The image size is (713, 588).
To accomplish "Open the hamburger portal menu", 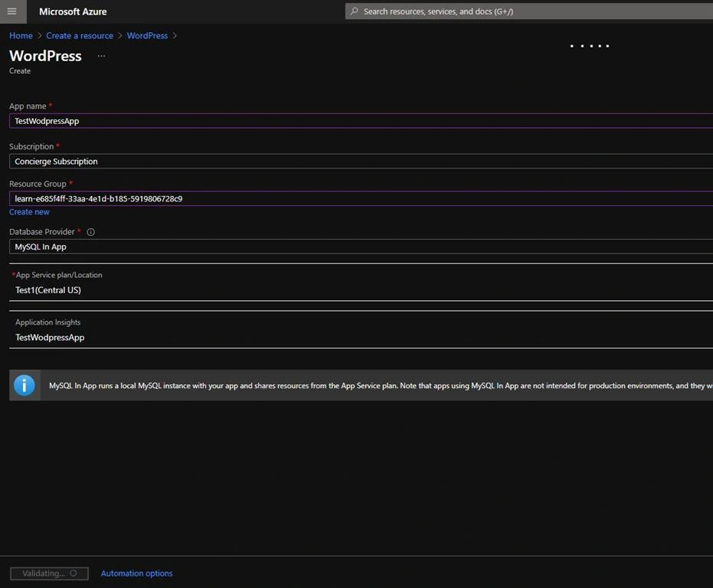I will (12, 11).
